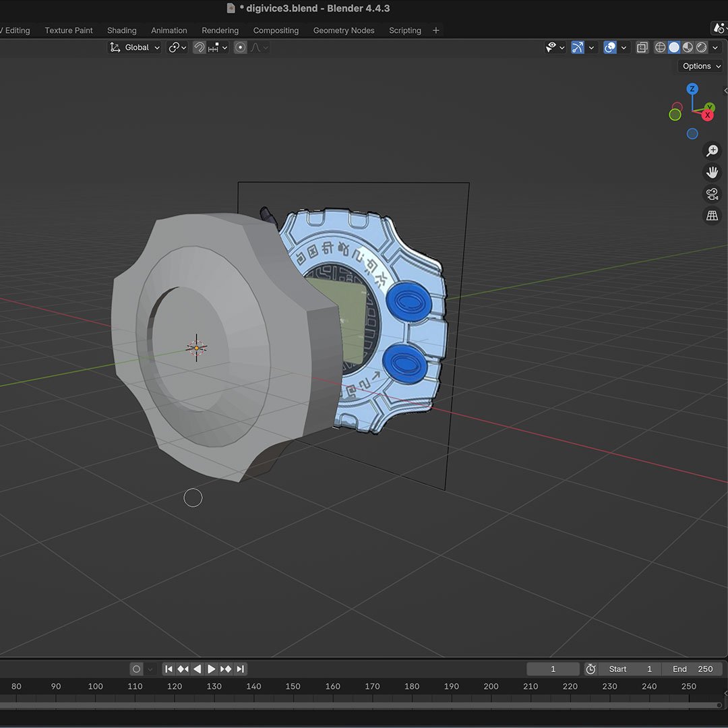Open the proportional editing falloff dropdown
Screen dimensions: 728x728
pyautogui.click(x=259, y=47)
